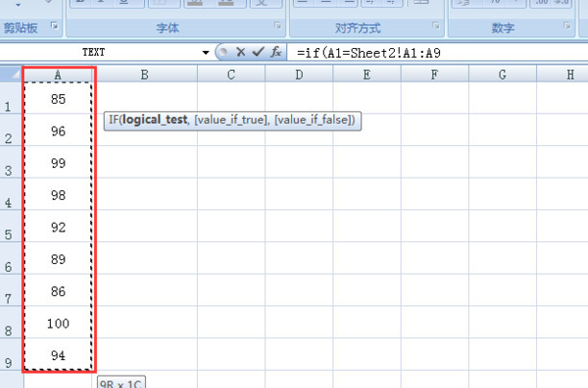Select row 1 header
The height and width of the screenshot is (388, 588).
(12, 98)
